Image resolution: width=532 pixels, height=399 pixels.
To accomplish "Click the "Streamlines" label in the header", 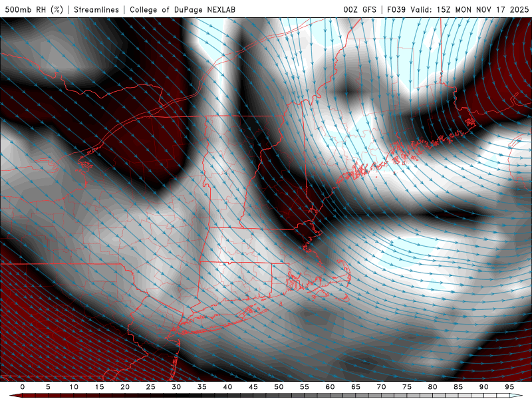I will (96, 9).
